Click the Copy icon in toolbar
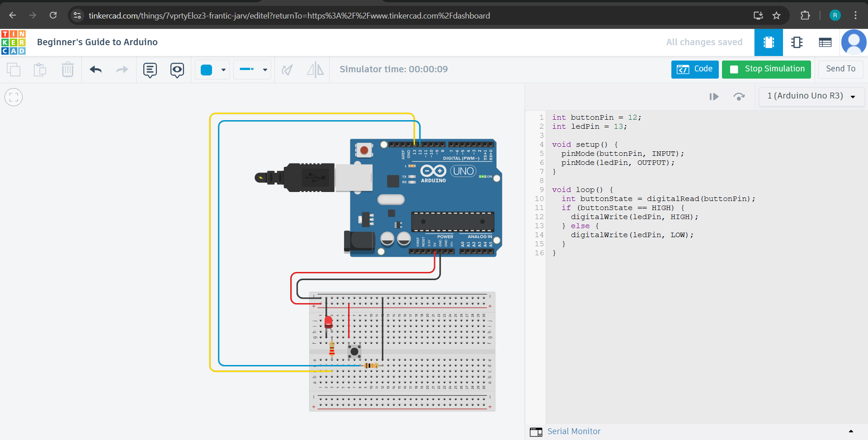The height and width of the screenshot is (440, 868). (x=14, y=70)
